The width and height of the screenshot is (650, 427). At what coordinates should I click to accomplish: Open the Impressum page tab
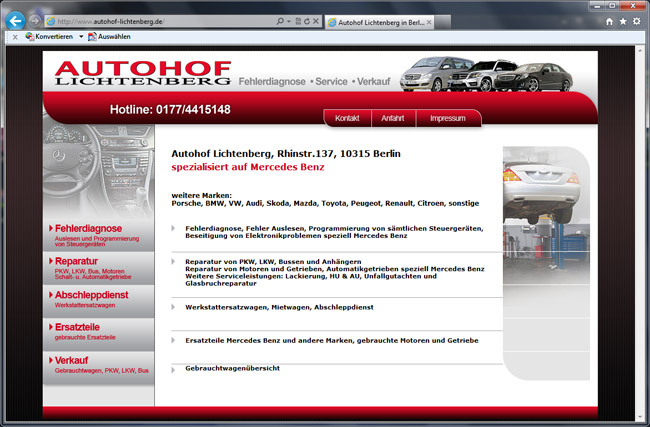coord(448,118)
